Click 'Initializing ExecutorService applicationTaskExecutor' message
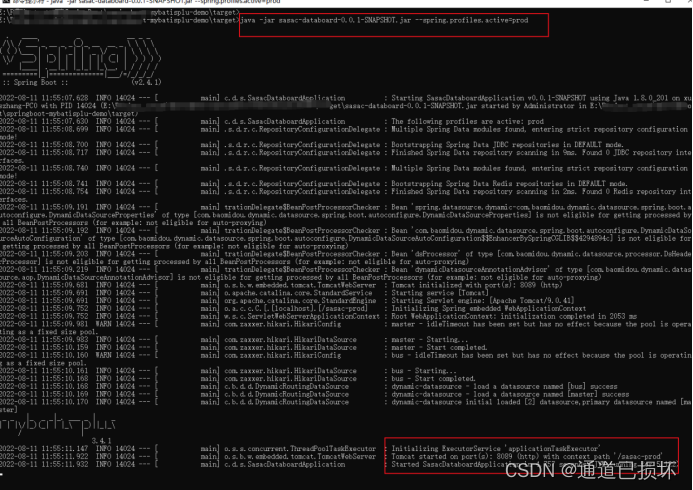Screen dimensions: 693x490 495,449
